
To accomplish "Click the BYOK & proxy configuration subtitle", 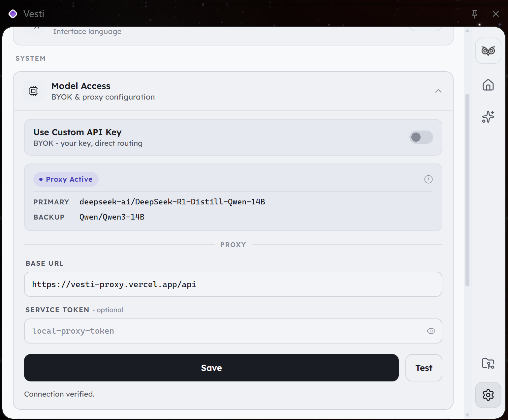I will [x=103, y=97].
